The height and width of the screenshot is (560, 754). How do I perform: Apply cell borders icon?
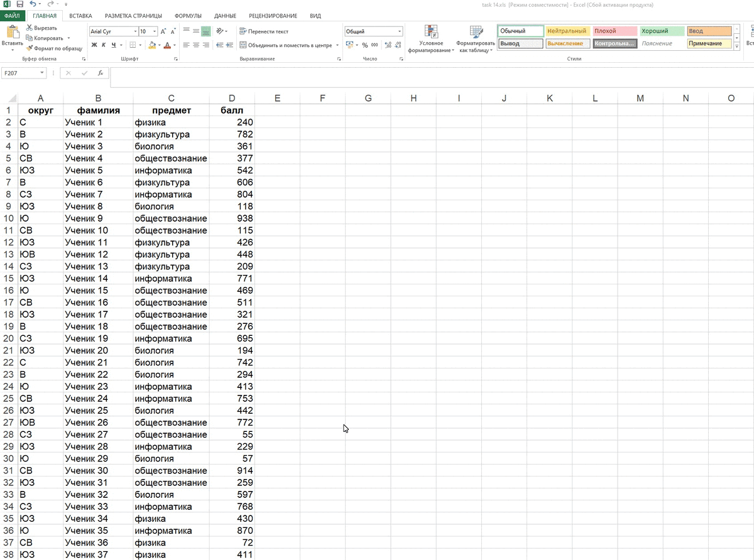133,45
